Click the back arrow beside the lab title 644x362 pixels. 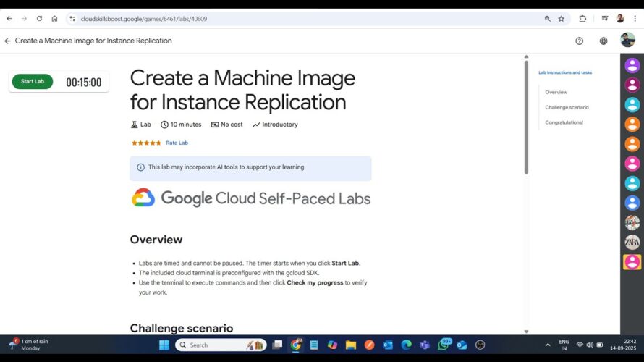[x=7, y=41]
